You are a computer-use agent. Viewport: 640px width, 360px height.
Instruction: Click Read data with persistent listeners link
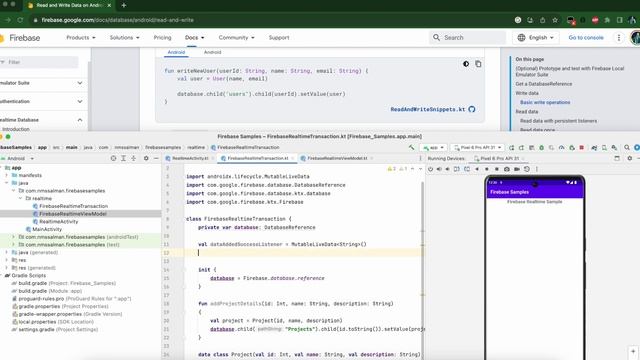(558, 121)
